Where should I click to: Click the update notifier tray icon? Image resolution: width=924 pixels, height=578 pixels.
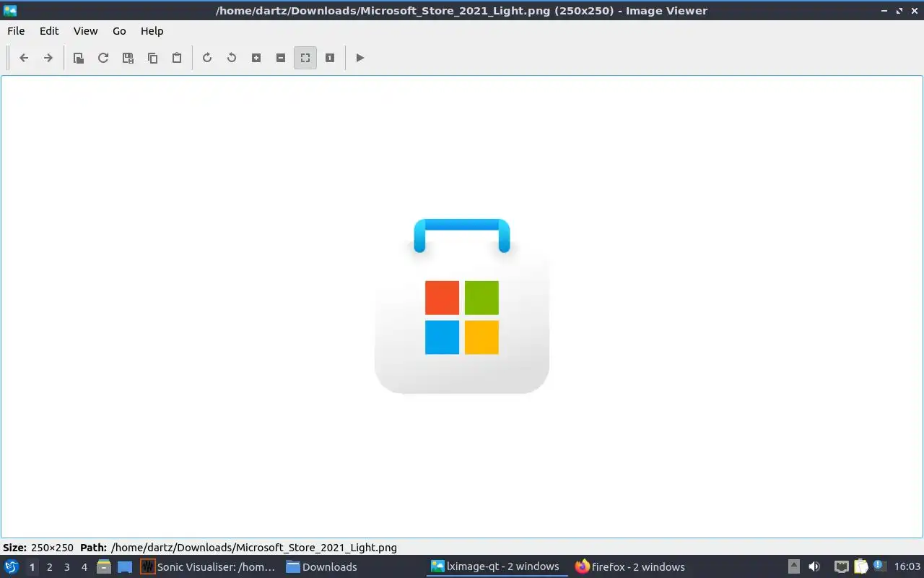[x=879, y=567]
